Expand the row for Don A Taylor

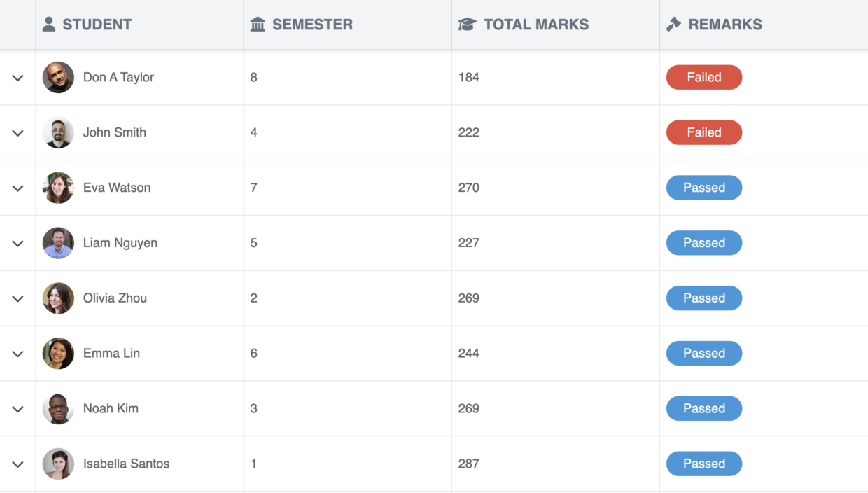(17, 78)
